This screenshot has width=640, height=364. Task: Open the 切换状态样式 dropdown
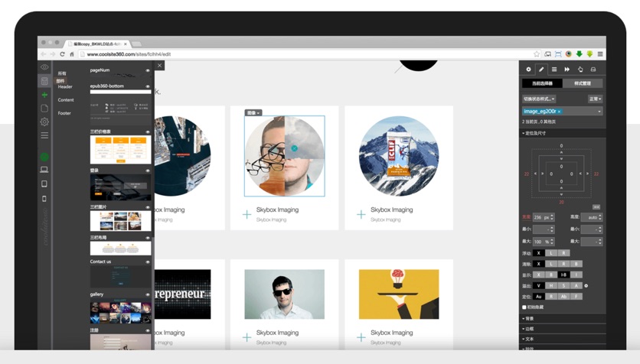tap(539, 99)
